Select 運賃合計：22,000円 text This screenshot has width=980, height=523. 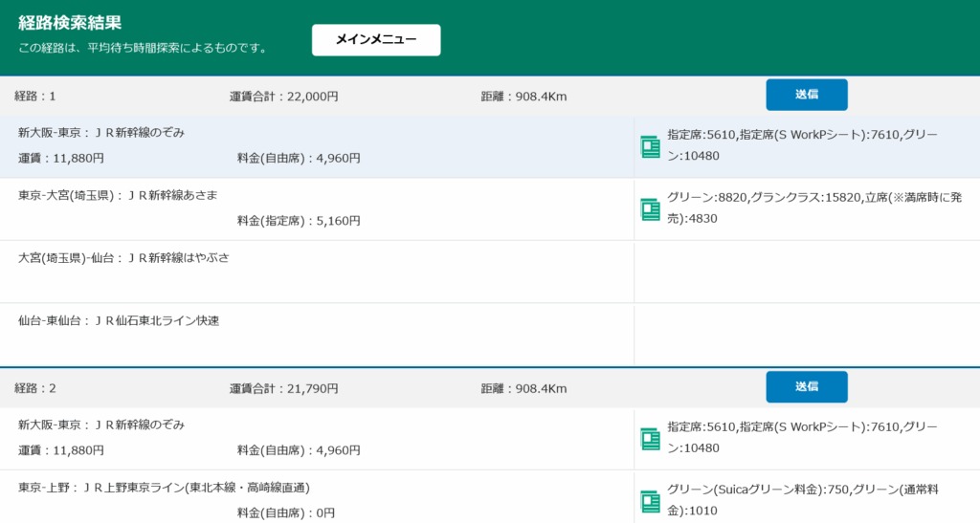[x=283, y=97]
